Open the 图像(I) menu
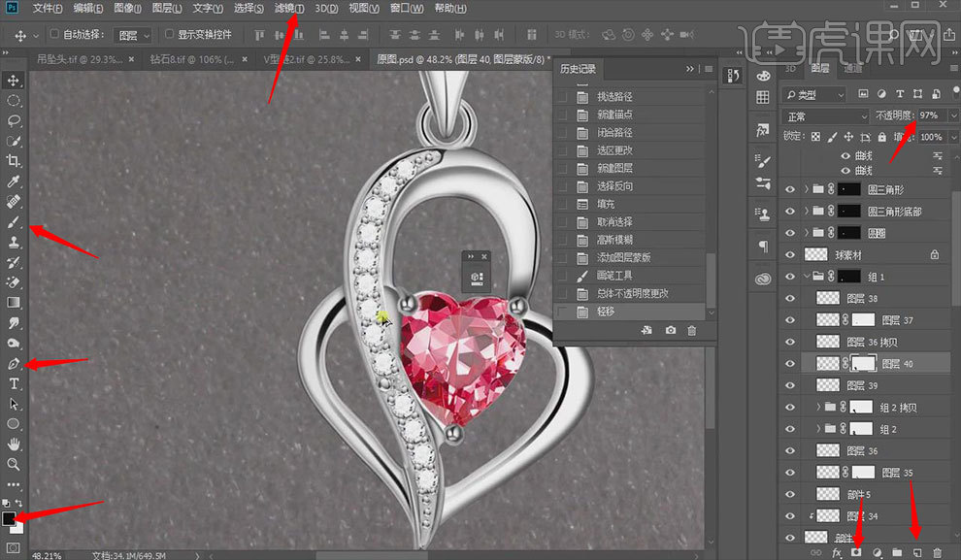 (x=127, y=8)
